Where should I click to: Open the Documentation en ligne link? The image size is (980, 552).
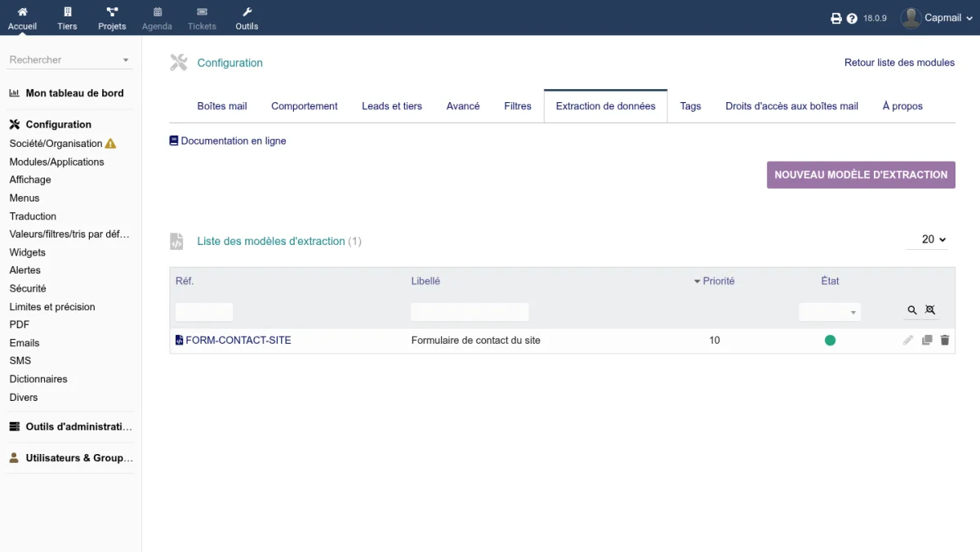click(234, 140)
